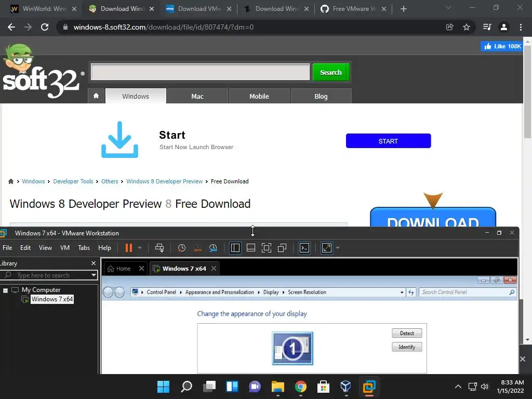Screen dimensions: 532x399
Task: Go back in the Chrome browser
Action: pyautogui.click(x=11, y=27)
